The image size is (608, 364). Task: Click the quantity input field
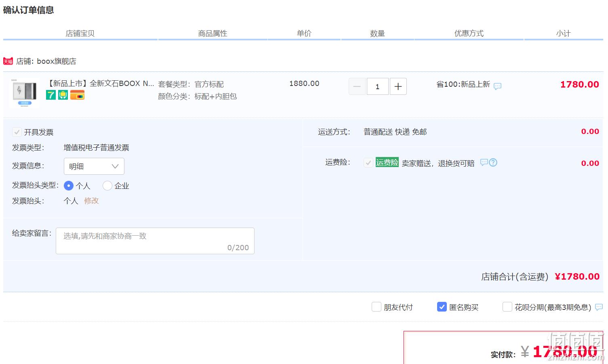(378, 86)
